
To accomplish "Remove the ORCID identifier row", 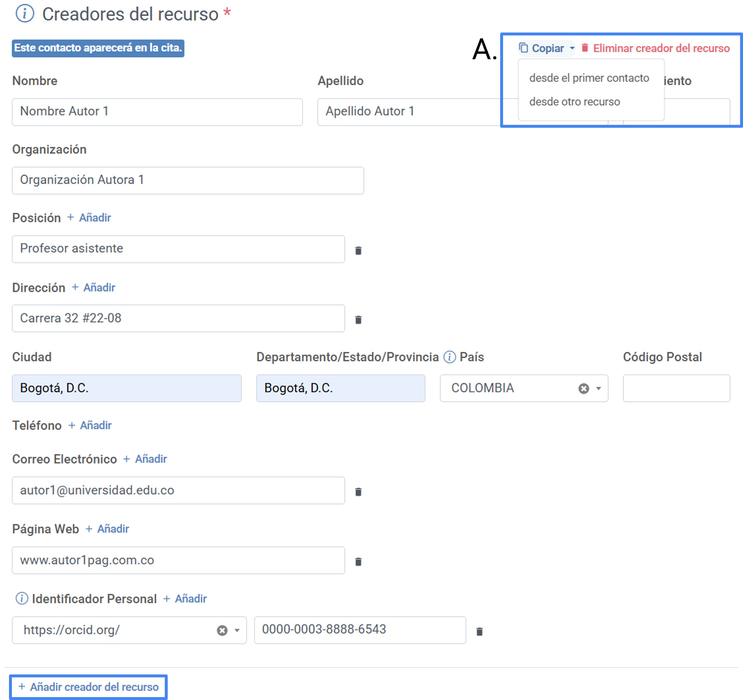I will pos(479,631).
